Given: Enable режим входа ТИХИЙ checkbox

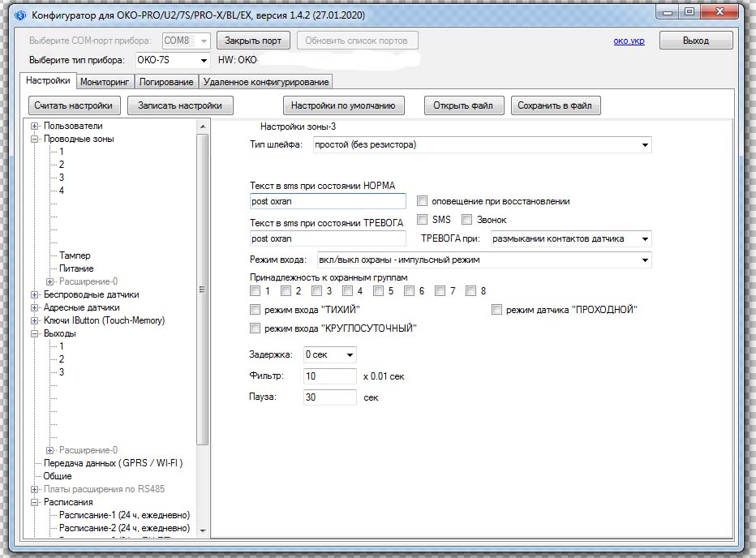Looking at the screenshot, I should pos(255,310).
